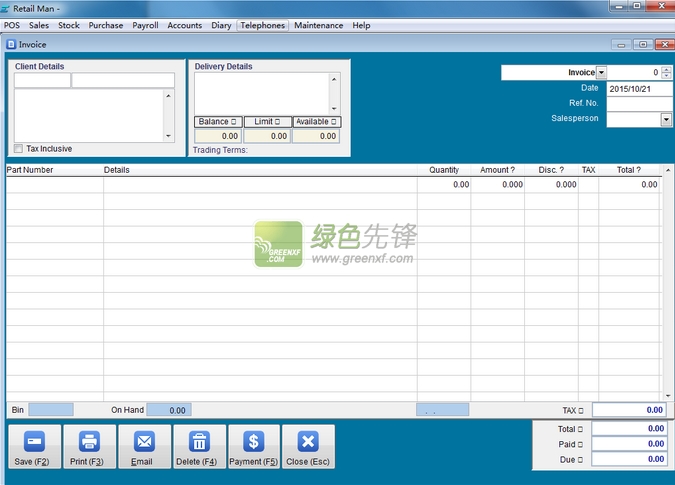Click the Details column header
This screenshot has width=675, height=485.
260,170
